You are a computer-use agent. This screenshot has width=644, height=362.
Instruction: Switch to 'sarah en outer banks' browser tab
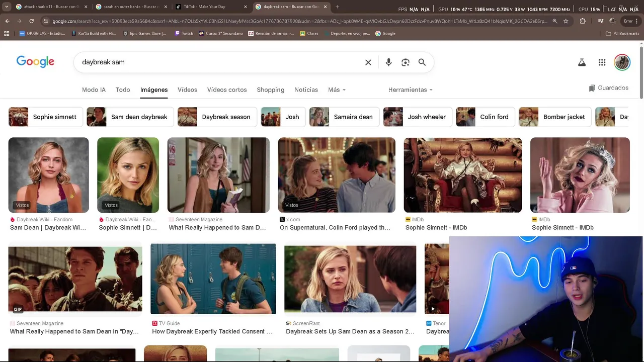[x=131, y=7]
